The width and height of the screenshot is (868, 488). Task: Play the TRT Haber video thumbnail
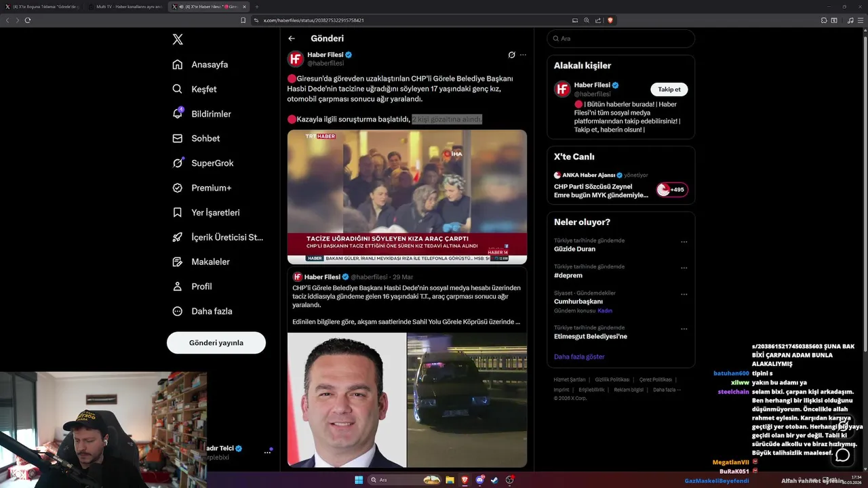(x=407, y=197)
